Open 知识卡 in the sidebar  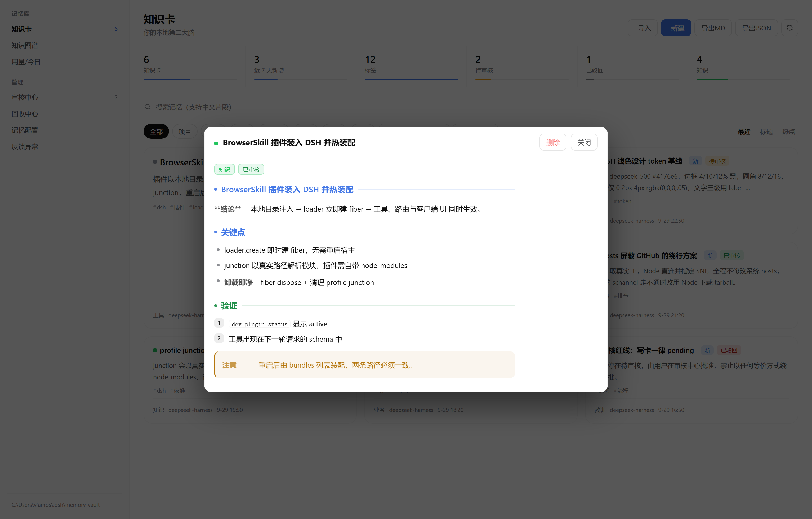click(64, 29)
